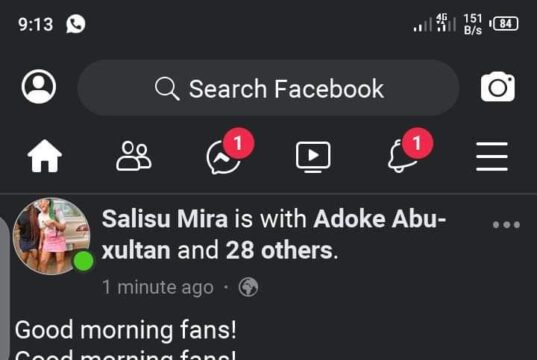Screen dimensions: 537x360
Task: Open the Friends tab icon
Action: [x=134, y=156]
